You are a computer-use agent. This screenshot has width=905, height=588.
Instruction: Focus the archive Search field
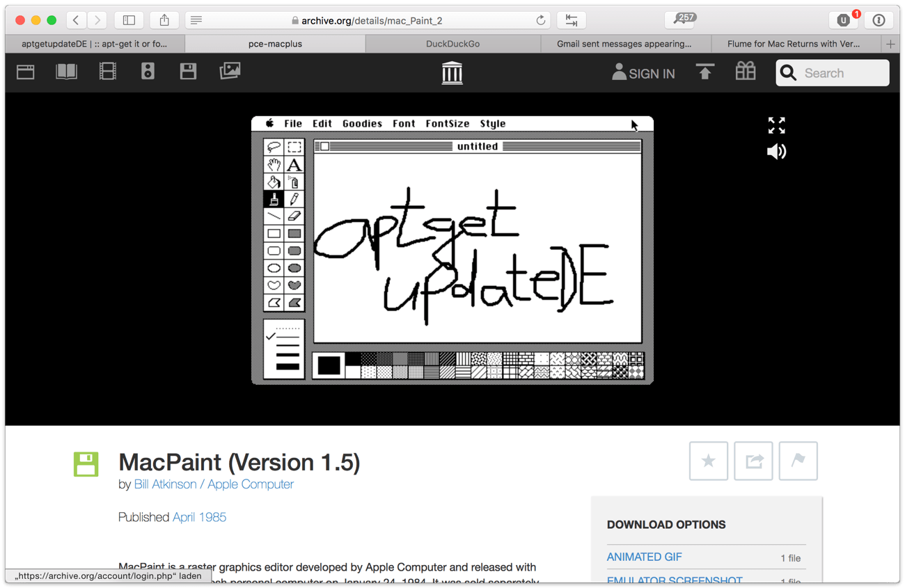[x=833, y=72]
